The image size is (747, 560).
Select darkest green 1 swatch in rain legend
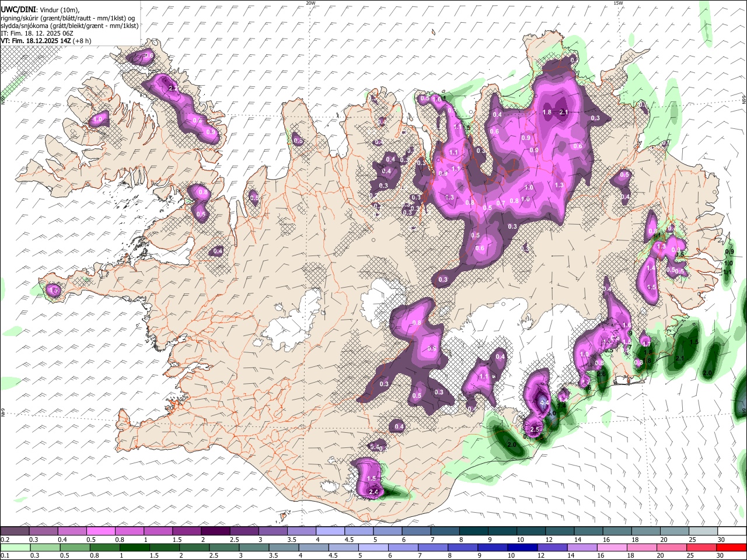pos(135,547)
